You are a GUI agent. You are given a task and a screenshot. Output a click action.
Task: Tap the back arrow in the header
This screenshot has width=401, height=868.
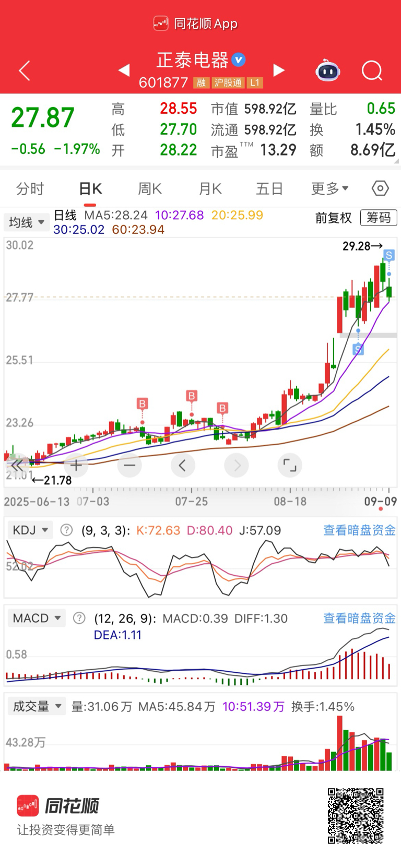point(25,70)
